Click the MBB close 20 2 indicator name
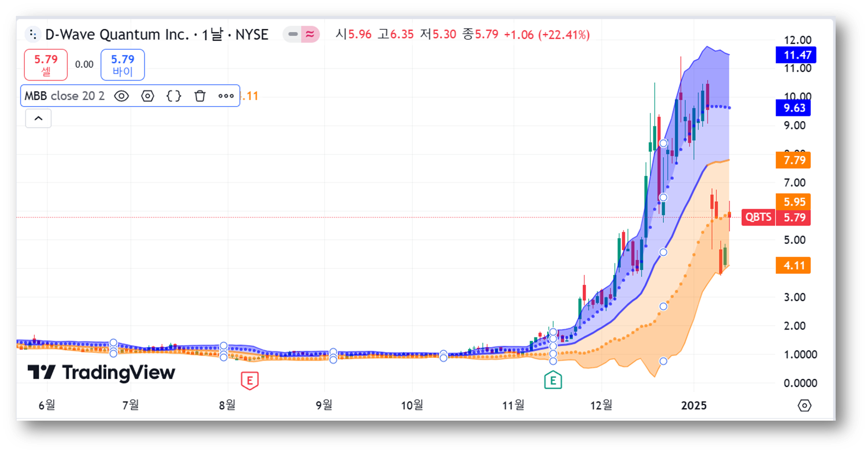868x453 pixels. (x=65, y=96)
